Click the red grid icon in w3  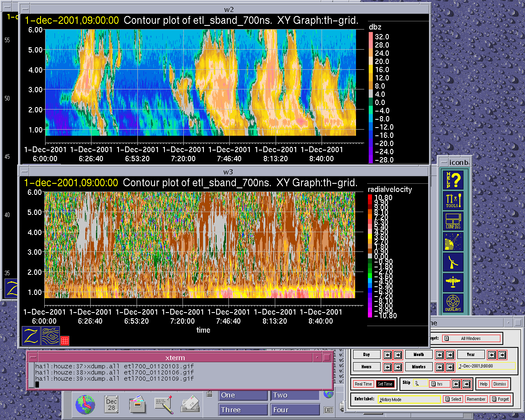[x=65, y=340]
